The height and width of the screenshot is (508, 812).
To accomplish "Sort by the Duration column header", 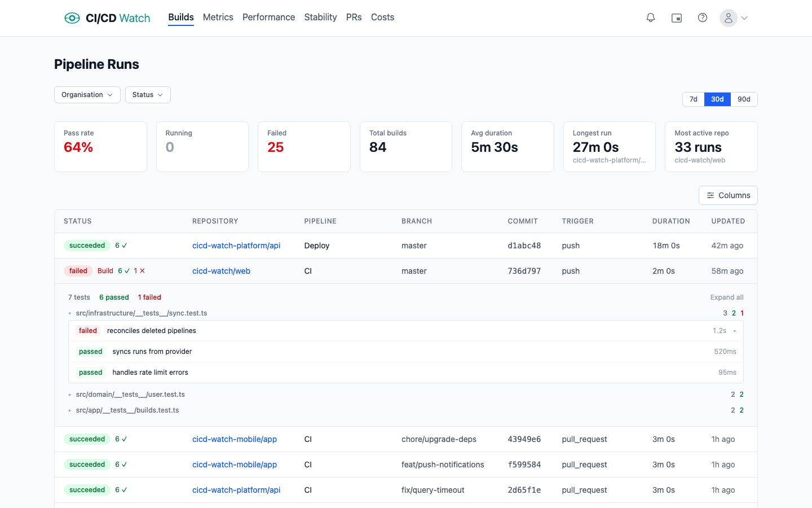I will 671,221.
